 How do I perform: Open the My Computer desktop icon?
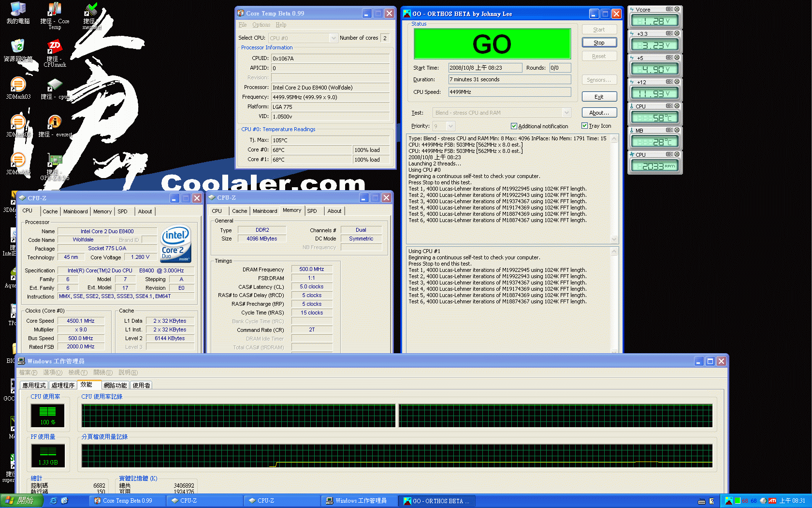point(18,13)
